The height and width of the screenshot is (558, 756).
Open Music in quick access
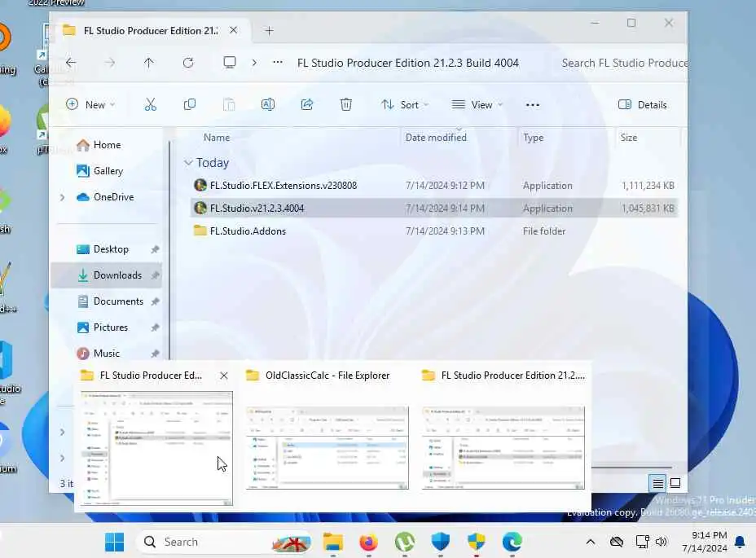point(107,354)
